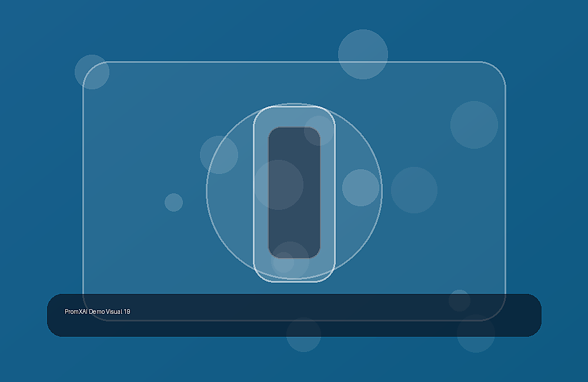The width and height of the screenshot is (588, 382).
Task: Click the bubble near the panel's right edge
Action: 474,125
